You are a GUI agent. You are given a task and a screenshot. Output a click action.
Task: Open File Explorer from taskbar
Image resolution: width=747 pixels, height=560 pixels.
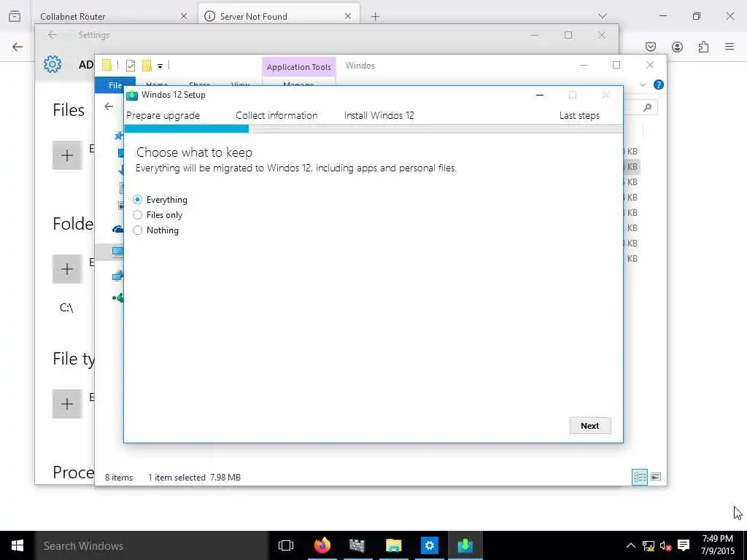393,545
